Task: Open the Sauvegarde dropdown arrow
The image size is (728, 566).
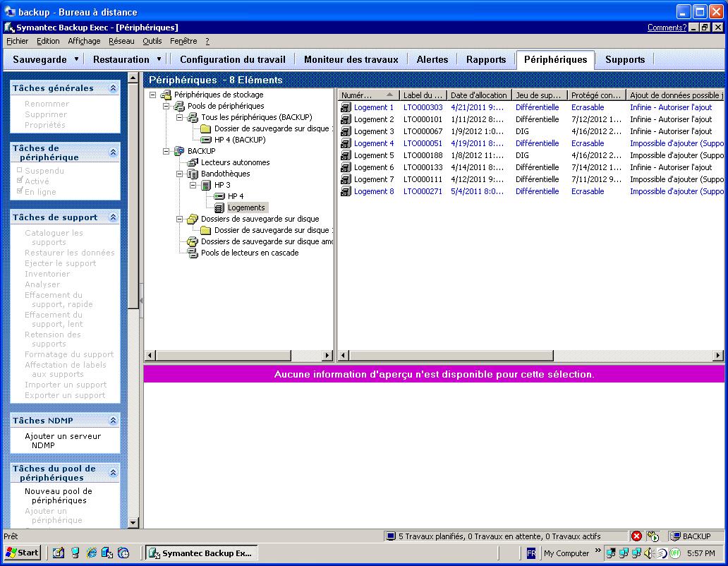Action: [x=76, y=59]
